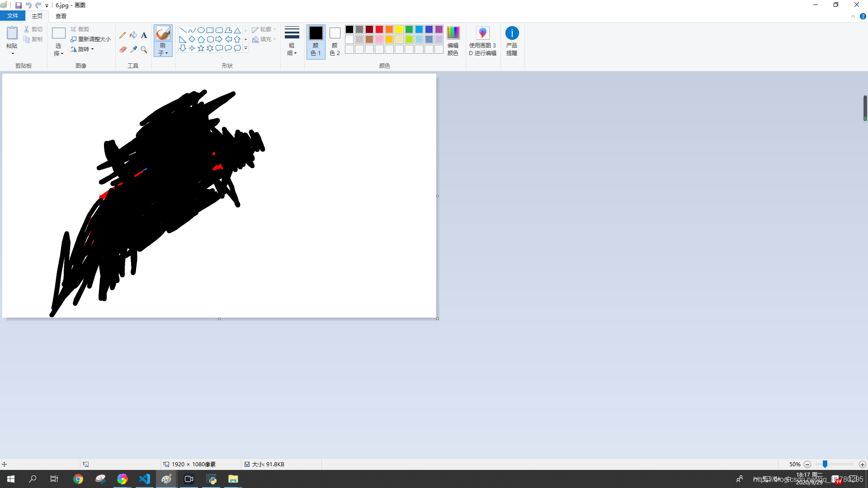Viewport: 868px width, 488px height.
Task: Click the zoom slider thumb
Action: click(825, 464)
